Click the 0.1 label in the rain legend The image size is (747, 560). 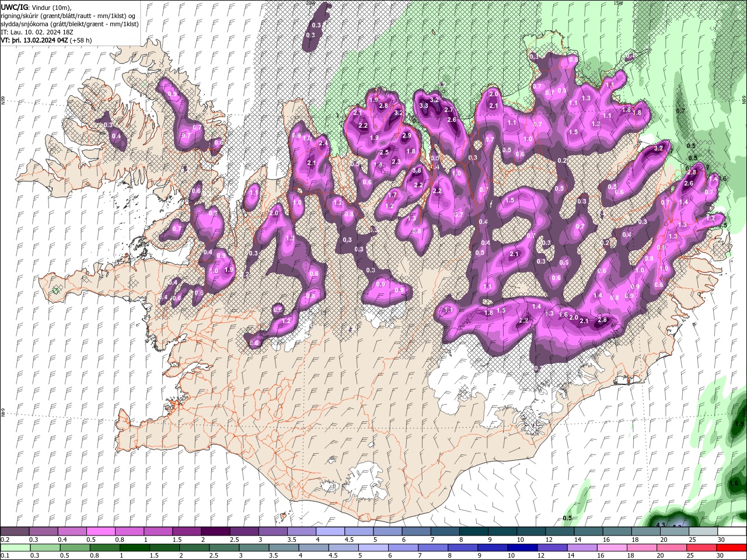coord(5,556)
